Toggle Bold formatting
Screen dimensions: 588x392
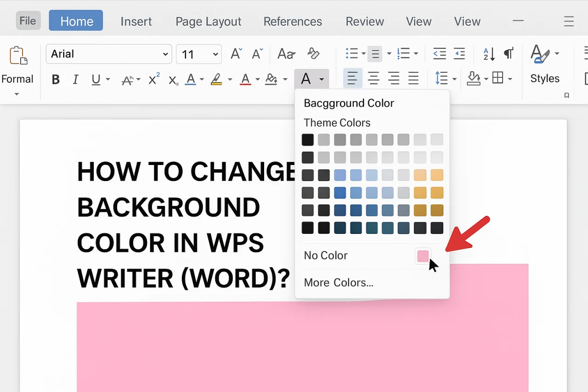(56, 80)
